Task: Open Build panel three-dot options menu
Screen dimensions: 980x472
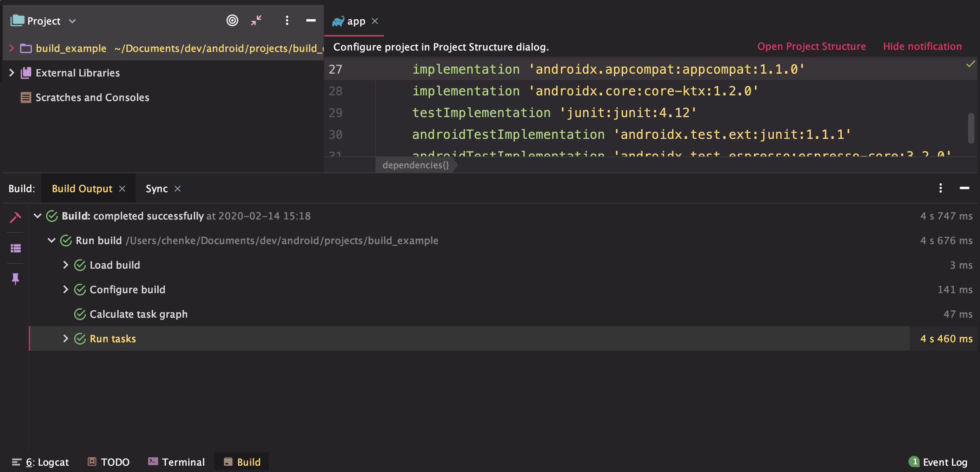Action: [940, 188]
